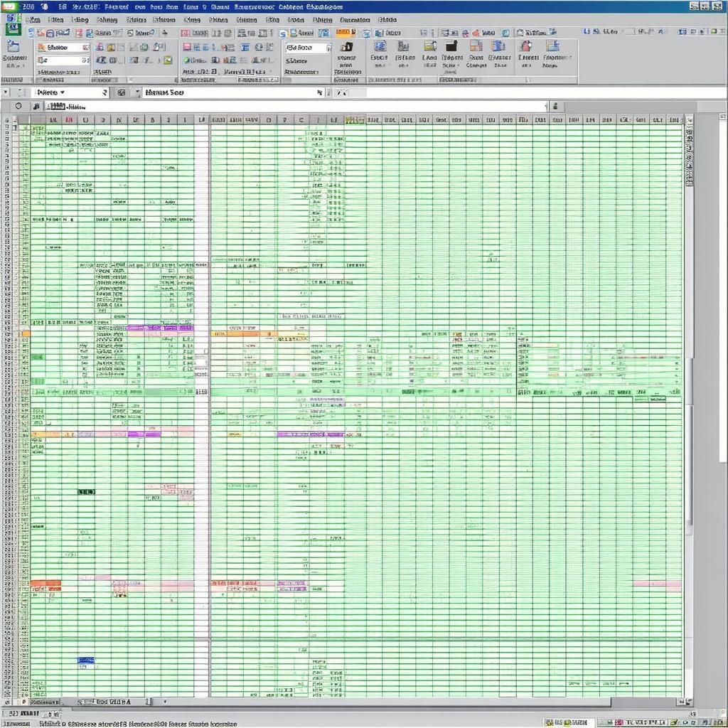Select the yellow highlighted column header

[x=355, y=120]
